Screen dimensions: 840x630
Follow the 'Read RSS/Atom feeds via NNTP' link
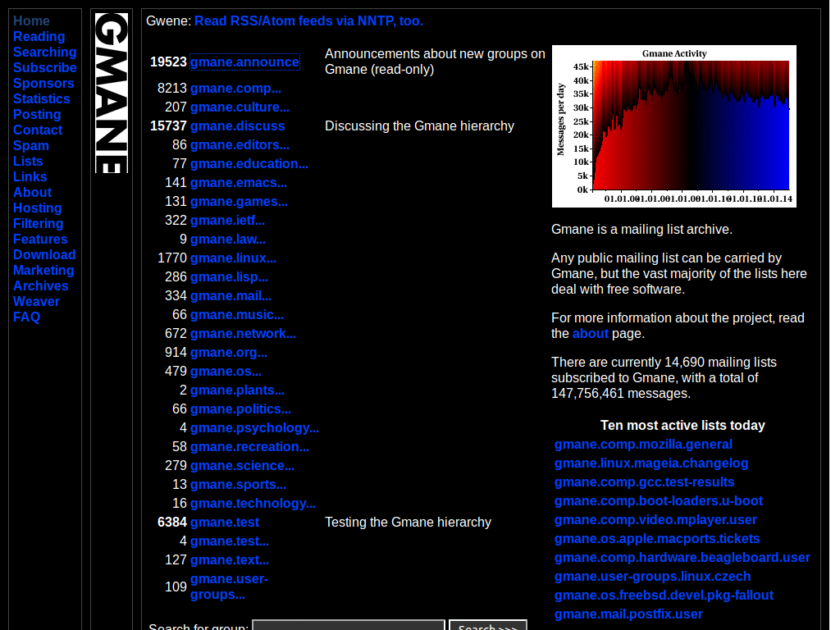pyautogui.click(x=308, y=21)
